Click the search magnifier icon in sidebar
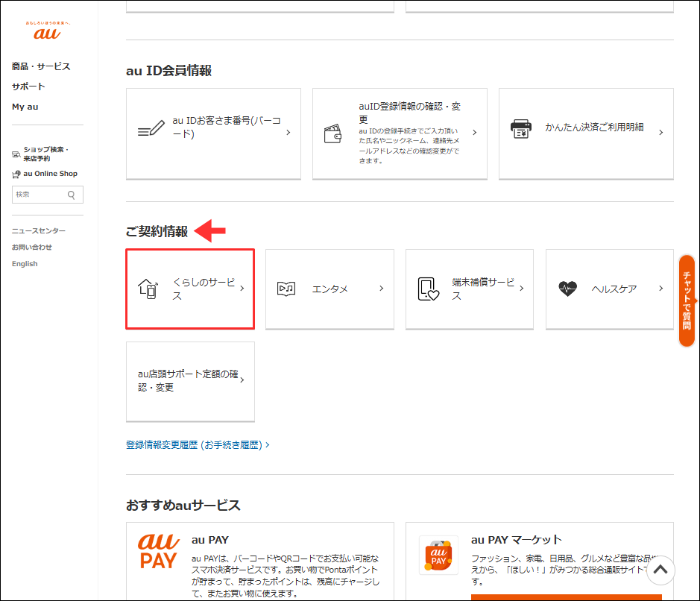Screen dimensions: 700x601 coord(72,195)
